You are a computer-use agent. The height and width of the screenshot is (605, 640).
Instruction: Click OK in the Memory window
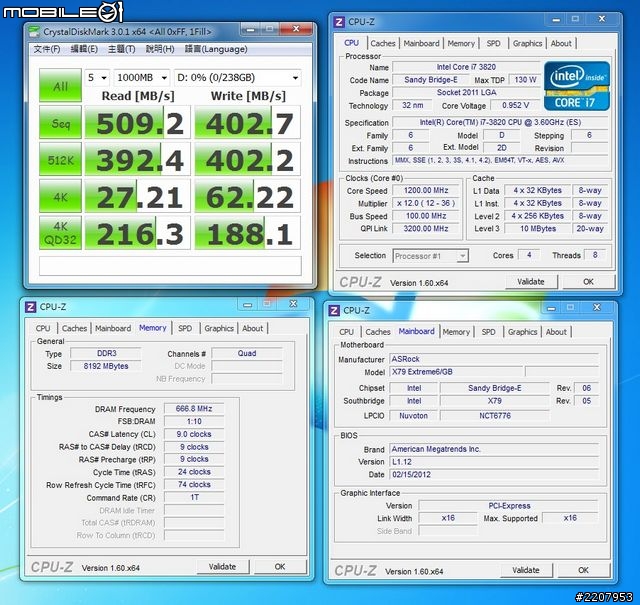280,567
